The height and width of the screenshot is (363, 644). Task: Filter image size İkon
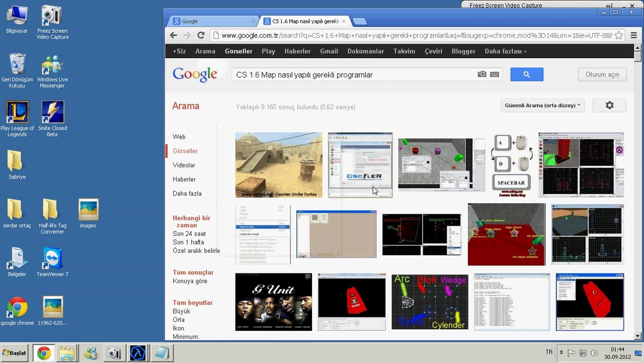pyautogui.click(x=178, y=328)
